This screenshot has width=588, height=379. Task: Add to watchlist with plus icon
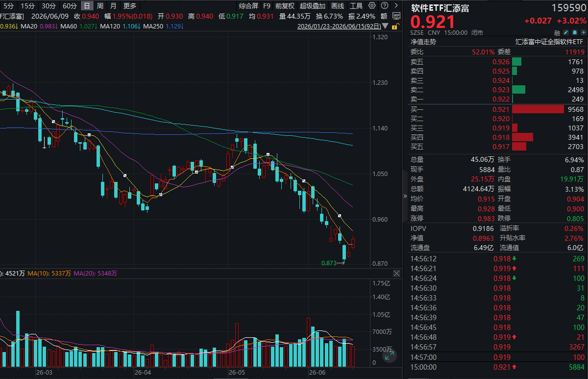coord(584,32)
